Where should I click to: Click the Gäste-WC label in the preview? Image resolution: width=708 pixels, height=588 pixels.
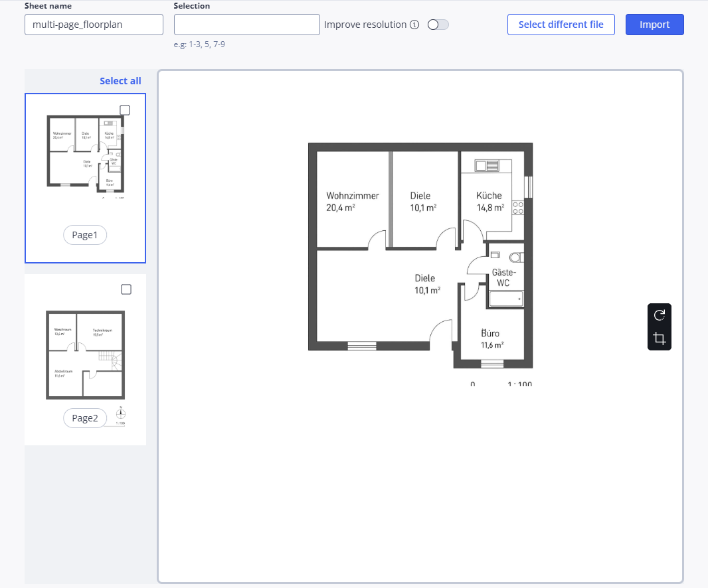pyautogui.click(x=503, y=277)
